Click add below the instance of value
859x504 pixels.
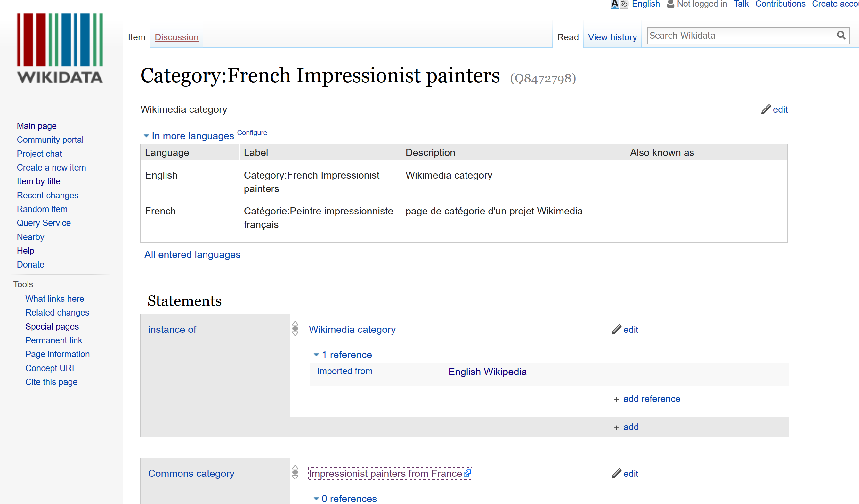(x=631, y=427)
